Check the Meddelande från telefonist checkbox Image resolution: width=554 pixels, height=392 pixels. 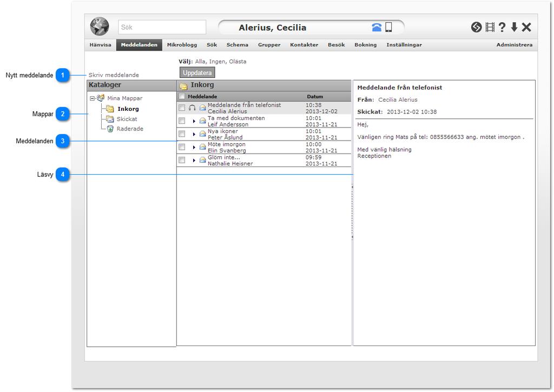coord(182,108)
